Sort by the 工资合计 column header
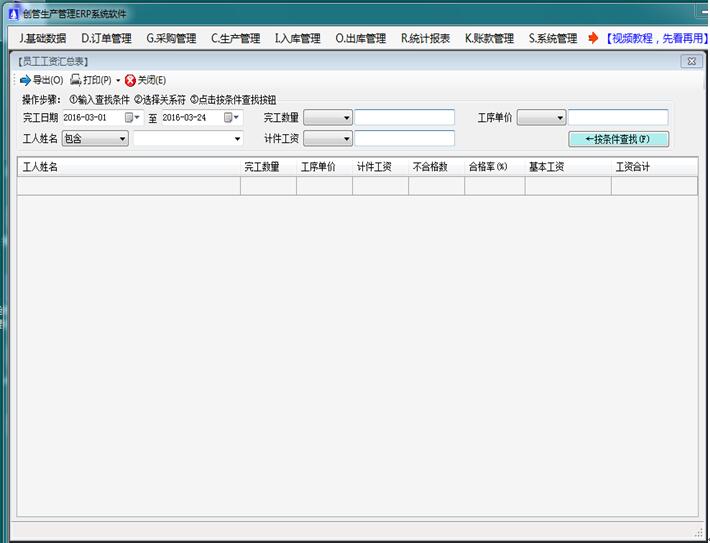Image resolution: width=710 pixels, height=543 pixels. coord(633,167)
